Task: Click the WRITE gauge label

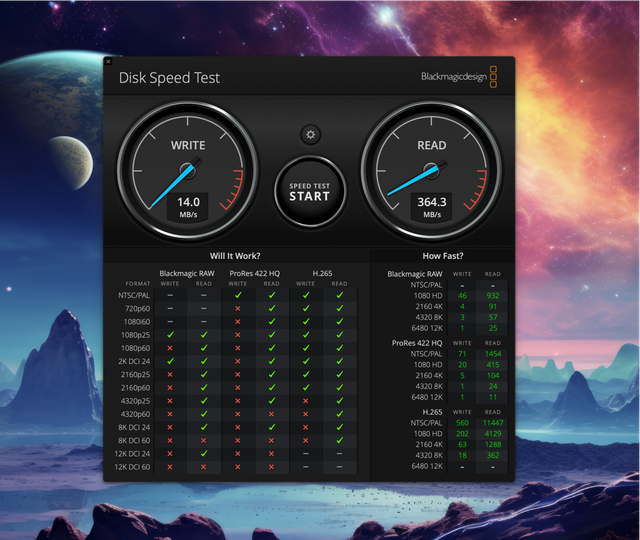Action: [188, 145]
